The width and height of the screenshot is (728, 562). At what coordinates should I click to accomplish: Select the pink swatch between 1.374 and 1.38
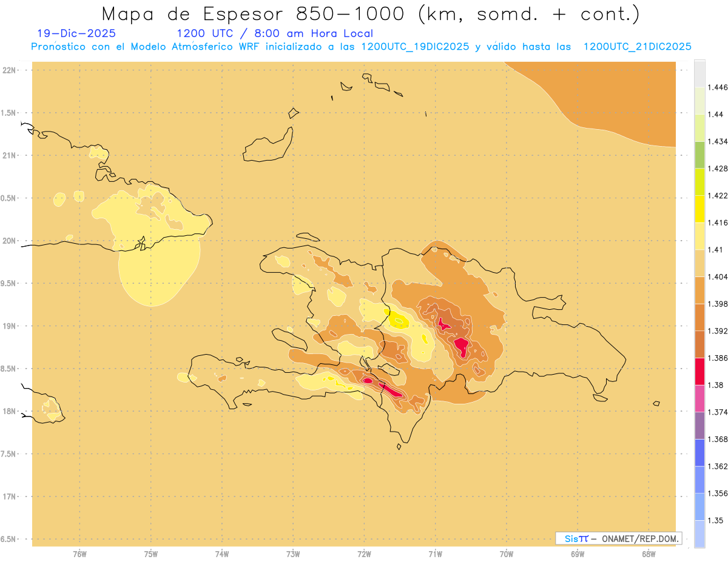[699, 398]
